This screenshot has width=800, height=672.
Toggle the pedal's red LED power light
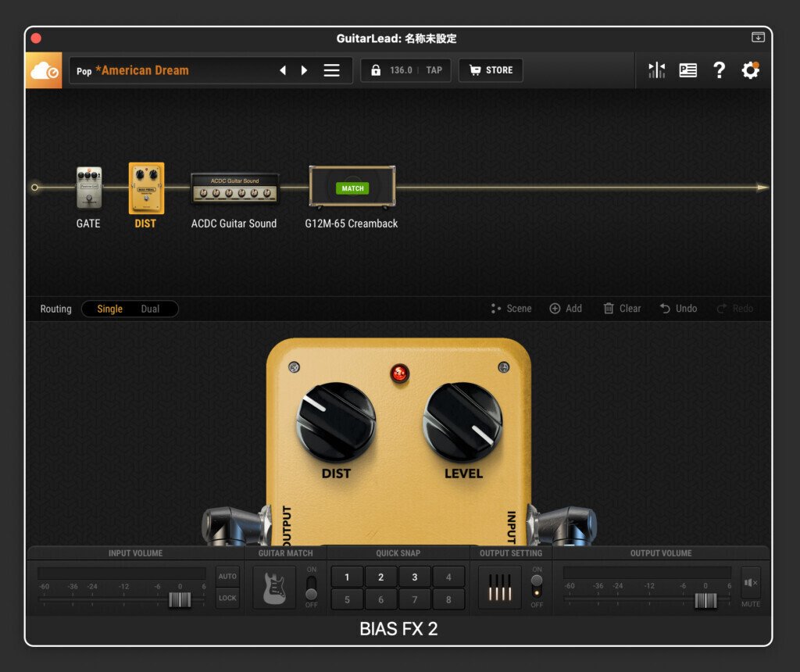(399, 374)
